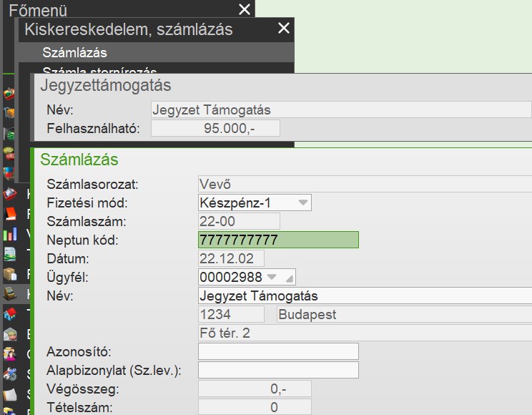The height and width of the screenshot is (415, 532).
Task: Click the corner triangle in Ügyfél field
Action: click(290, 279)
